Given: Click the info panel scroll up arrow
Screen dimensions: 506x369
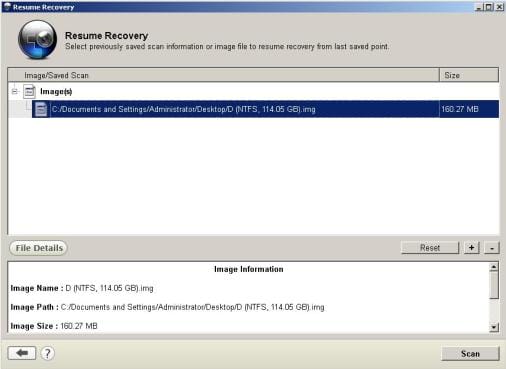Looking at the screenshot, I should (x=494, y=267).
